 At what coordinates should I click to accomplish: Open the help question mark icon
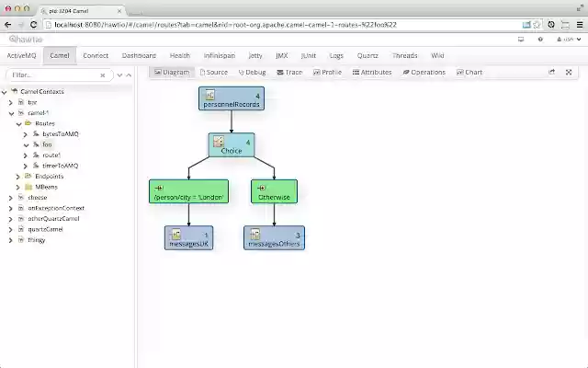click(540, 39)
